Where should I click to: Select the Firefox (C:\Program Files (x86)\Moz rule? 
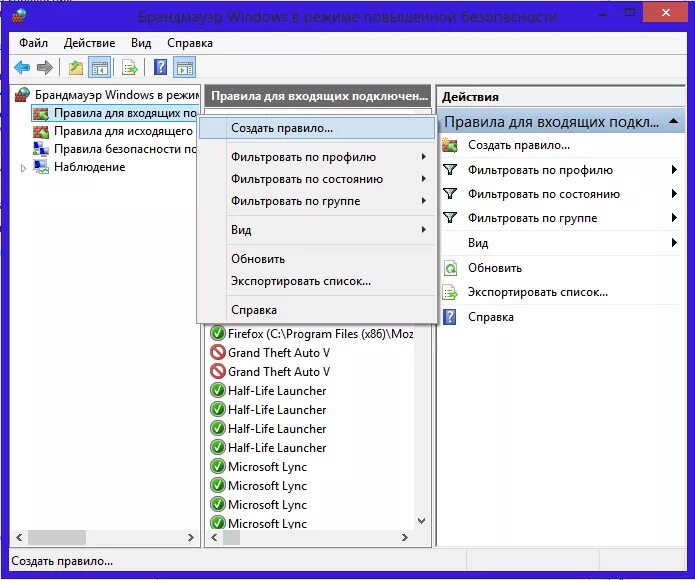click(320, 334)
